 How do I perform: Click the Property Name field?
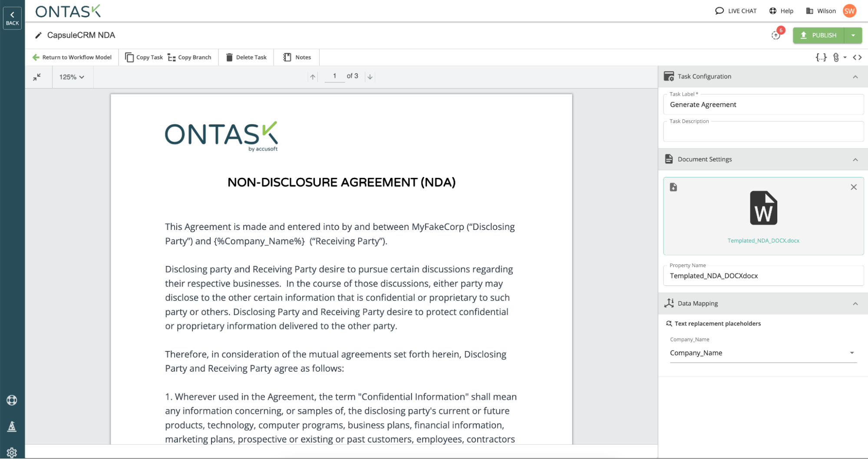coord(763,276)
